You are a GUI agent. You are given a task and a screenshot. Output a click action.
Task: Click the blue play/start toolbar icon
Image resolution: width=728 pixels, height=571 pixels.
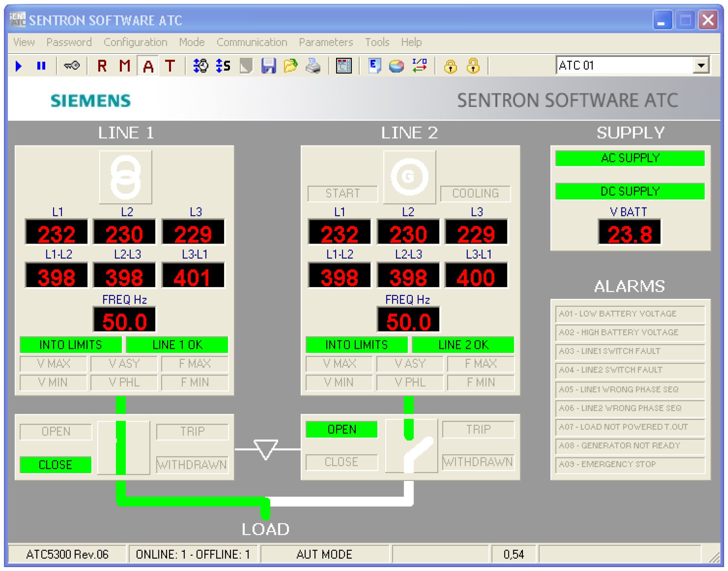[x=18, y=66]
